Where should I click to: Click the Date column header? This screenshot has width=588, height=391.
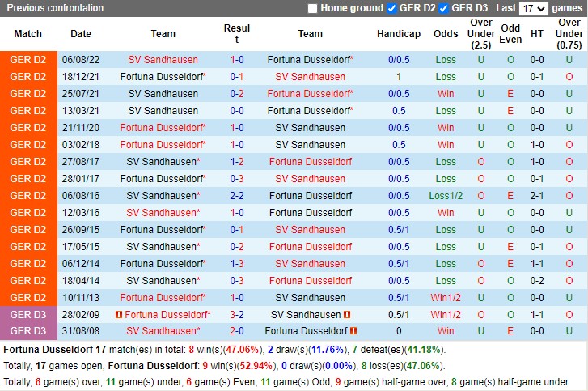point(81,34)
